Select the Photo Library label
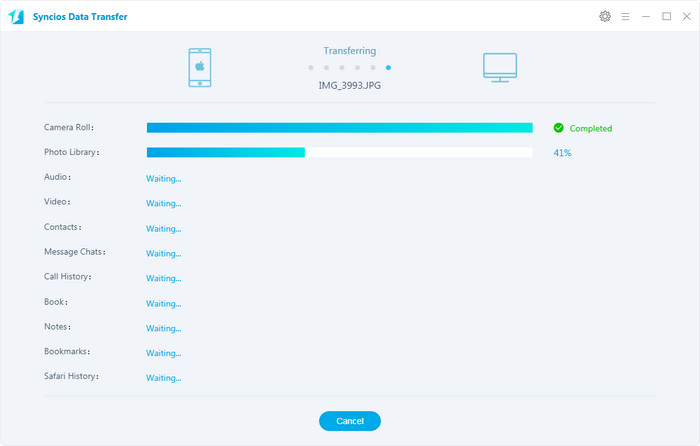This screenshot has width=700, height=446. point(71,152)
